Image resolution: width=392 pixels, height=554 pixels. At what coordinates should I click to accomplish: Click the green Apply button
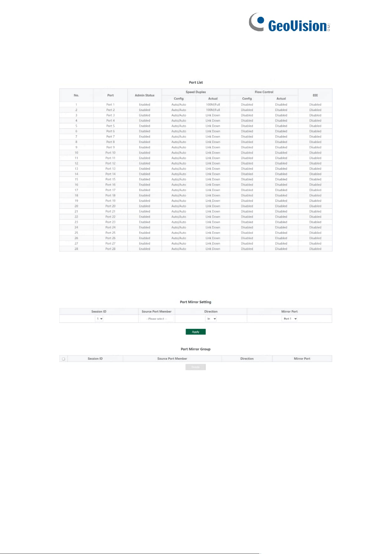pyautogui.click(x=196, y=332)
